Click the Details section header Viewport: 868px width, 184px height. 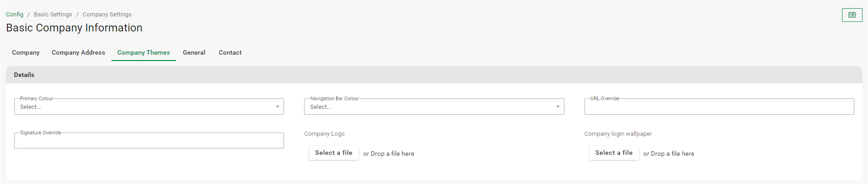24,75
